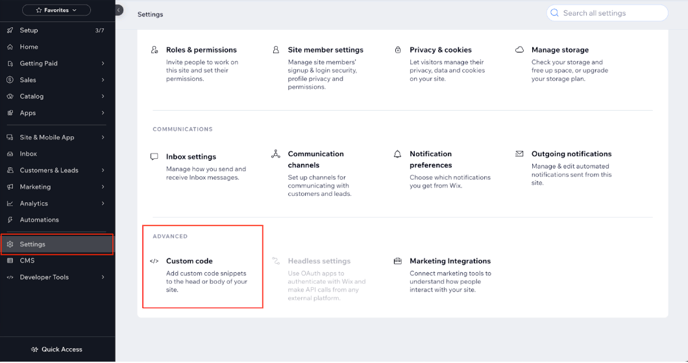688x363 pixels.
Task: Click the Outgoing notifications envelope icon
Action: pyautogui.click(x=520, y=154)
